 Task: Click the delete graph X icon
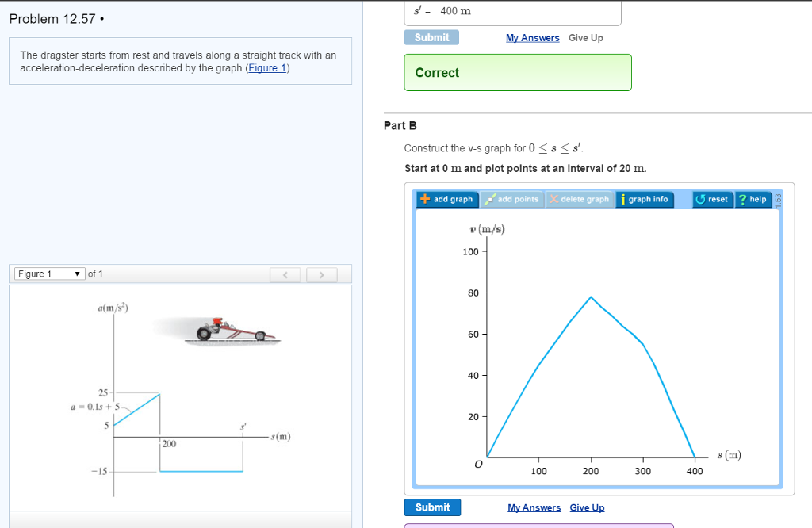tap(554, 199)
